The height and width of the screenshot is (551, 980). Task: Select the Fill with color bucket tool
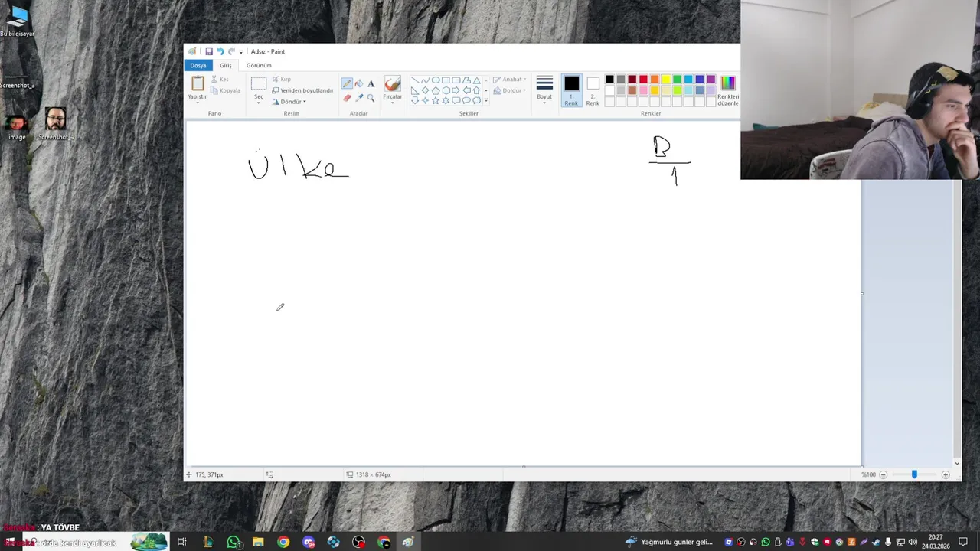pos(359,83)
